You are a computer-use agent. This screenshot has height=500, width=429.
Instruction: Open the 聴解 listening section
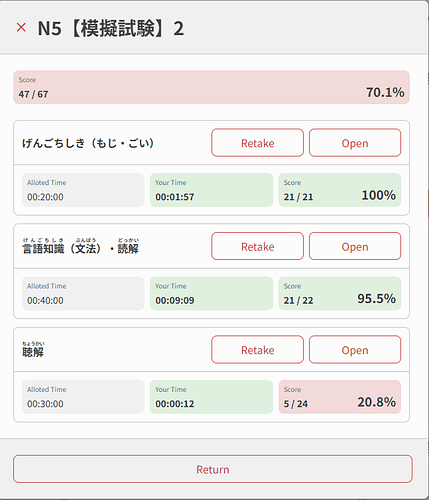click(355, 349)
